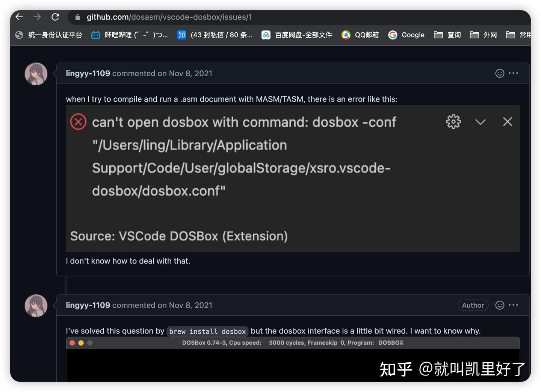The width and height of the screenshot is (541, 392).
Task: Navigate back with the browser back arrow
Action: tap(19, 17)
